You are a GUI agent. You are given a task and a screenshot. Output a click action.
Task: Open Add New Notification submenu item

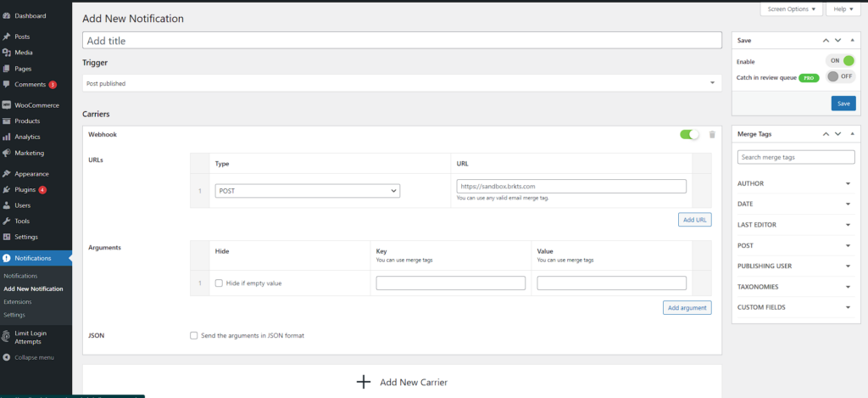click(x=33, y=289)
